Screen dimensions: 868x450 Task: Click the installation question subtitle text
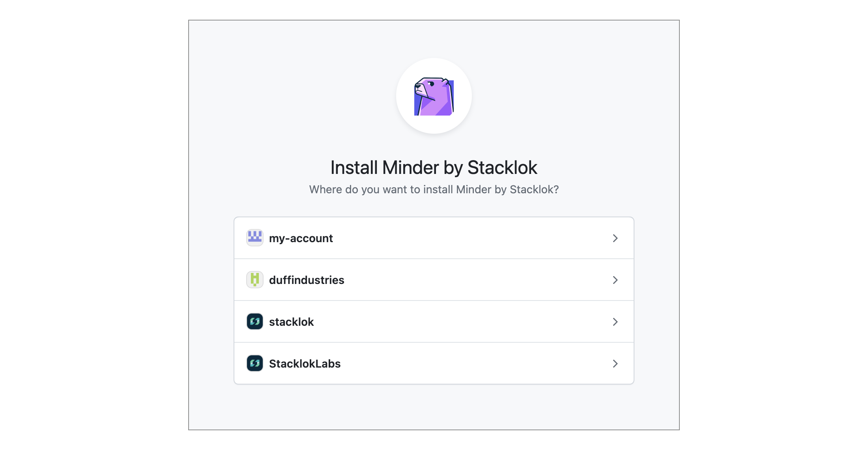coord(434,189)
